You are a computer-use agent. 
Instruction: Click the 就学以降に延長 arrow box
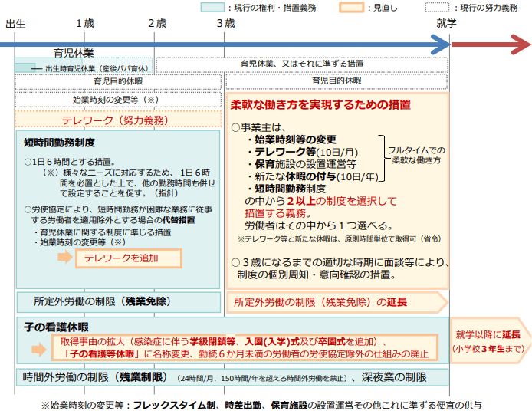pyautogui.click(x=491, y=340)
